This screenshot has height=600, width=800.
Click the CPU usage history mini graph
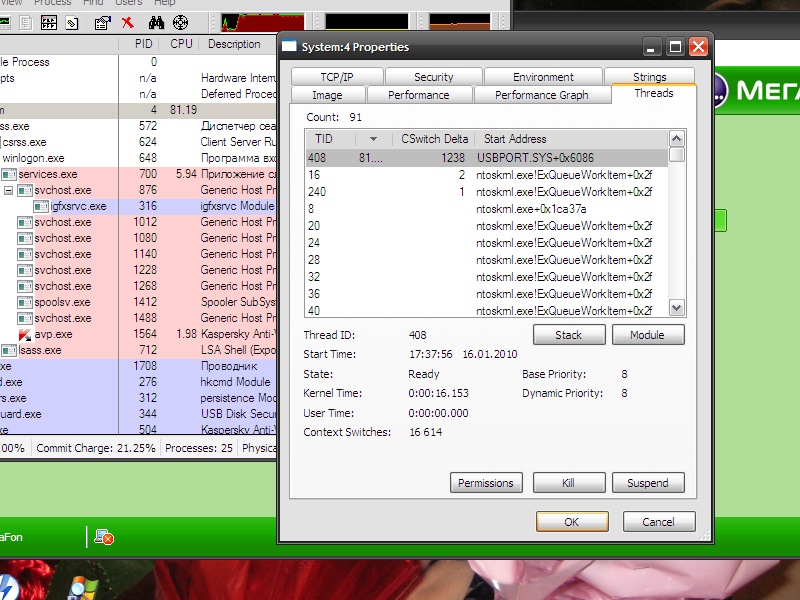click(263, 22)
